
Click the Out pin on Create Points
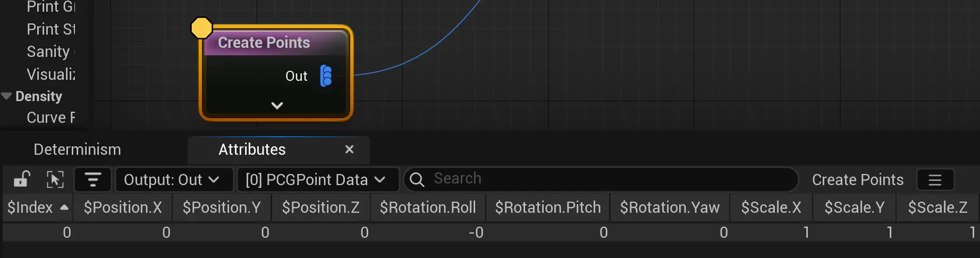[326, 76]
